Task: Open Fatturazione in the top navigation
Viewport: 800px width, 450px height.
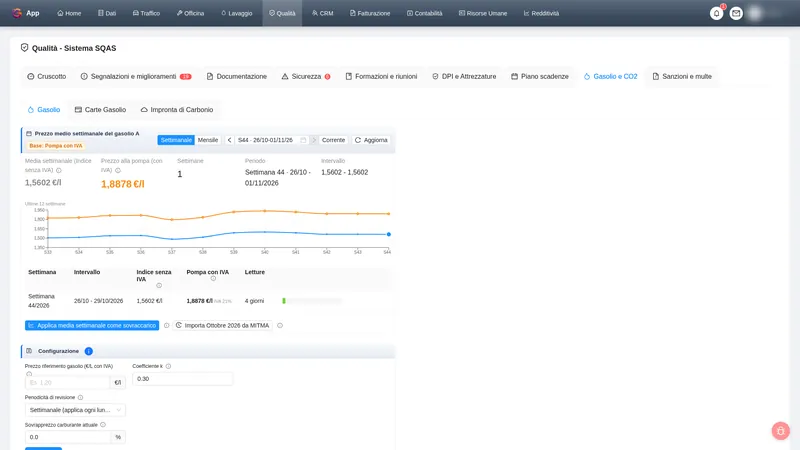Action: pyautogui.click(x=370, y=13)
